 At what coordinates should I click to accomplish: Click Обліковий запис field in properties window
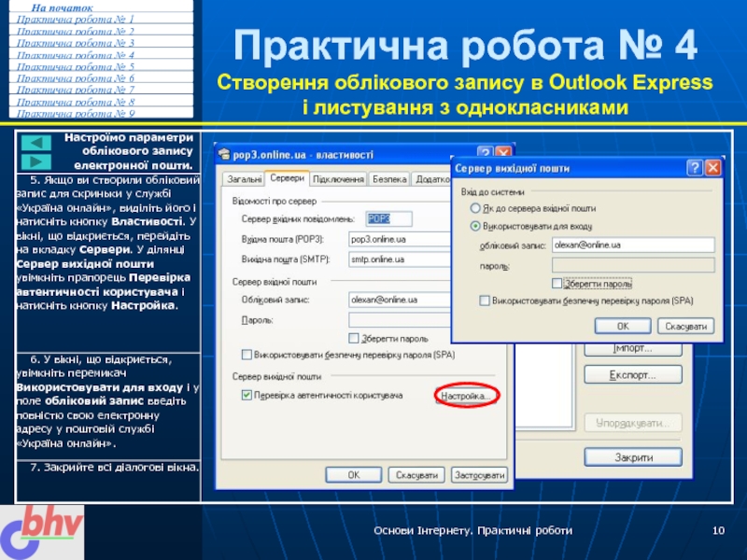point(400,300)
